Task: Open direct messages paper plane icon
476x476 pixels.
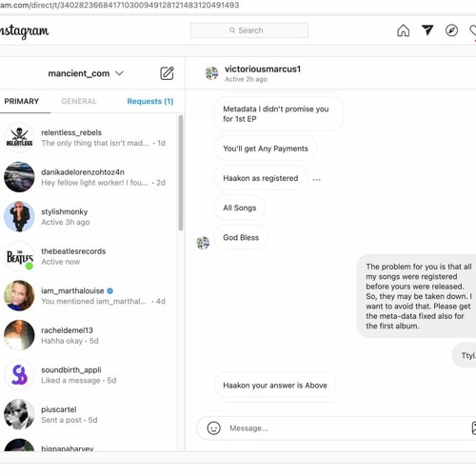Action: click(x=427, y=30)
